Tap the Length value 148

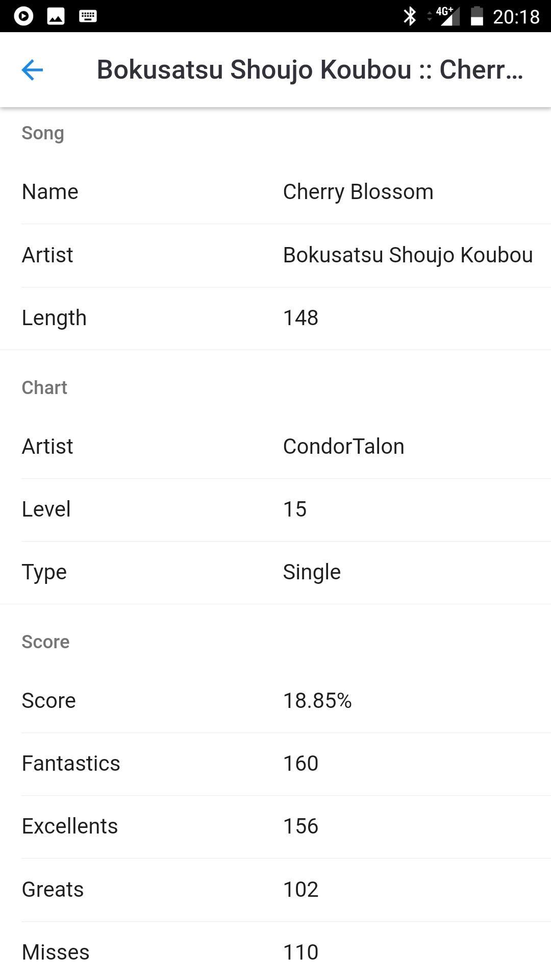(x=300, y=318)
